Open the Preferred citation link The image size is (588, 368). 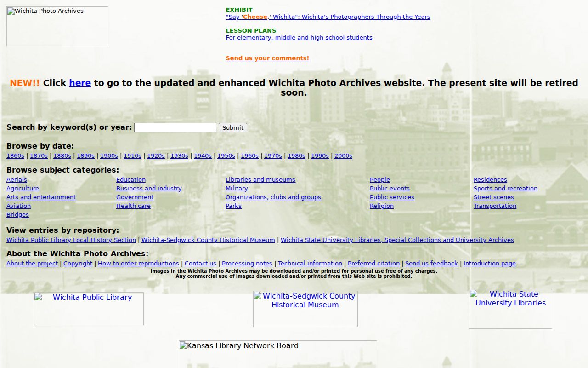[373, 264]
